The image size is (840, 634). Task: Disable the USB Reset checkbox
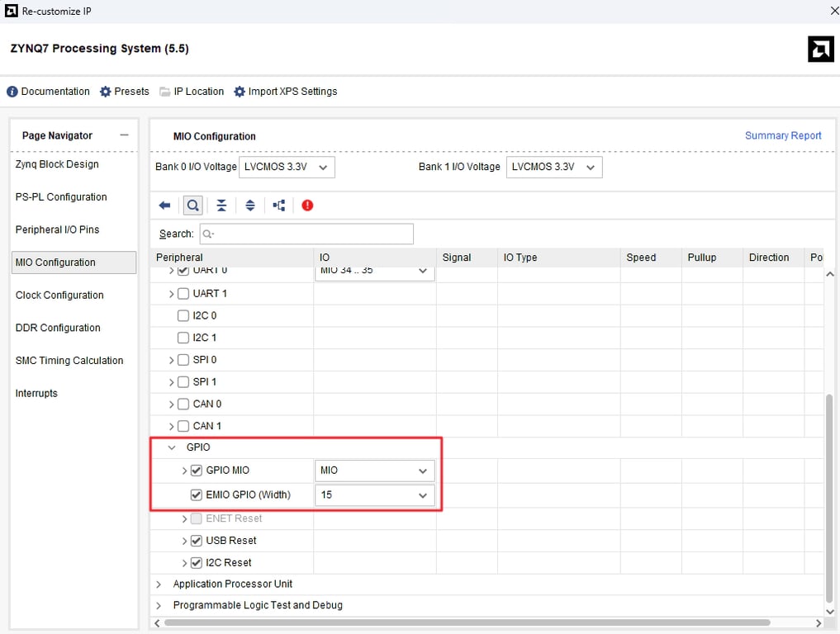pos(197,541)
